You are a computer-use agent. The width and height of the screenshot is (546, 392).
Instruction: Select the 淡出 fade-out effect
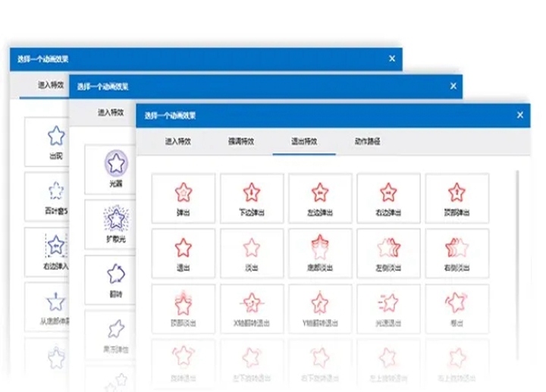click(x=252, y=253)
